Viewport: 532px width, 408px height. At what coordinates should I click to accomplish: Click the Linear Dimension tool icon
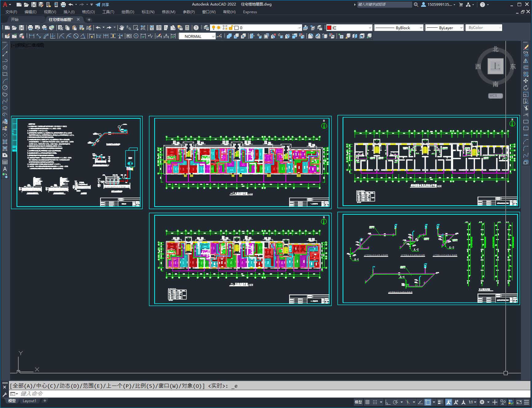tap(31, 36)
